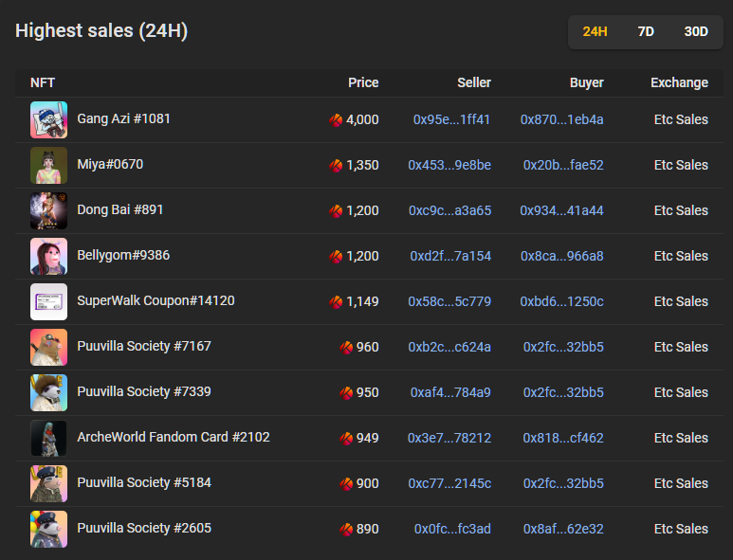Click the Klay icon beside price 4,000
This screenshot has height=560, width=733.
pos(336,120)
